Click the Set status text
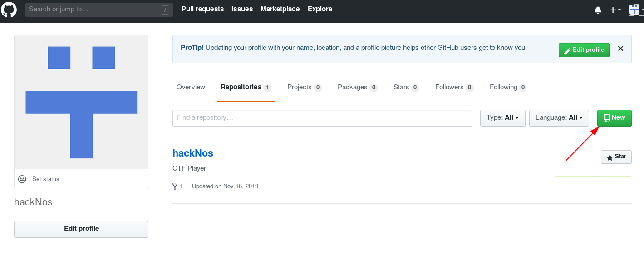 [46, 179]
